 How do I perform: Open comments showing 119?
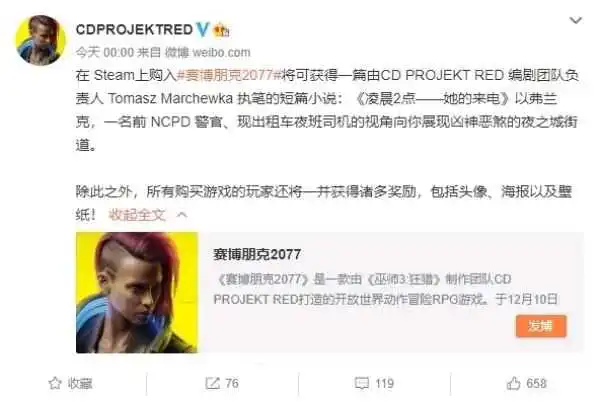(384, 383)
